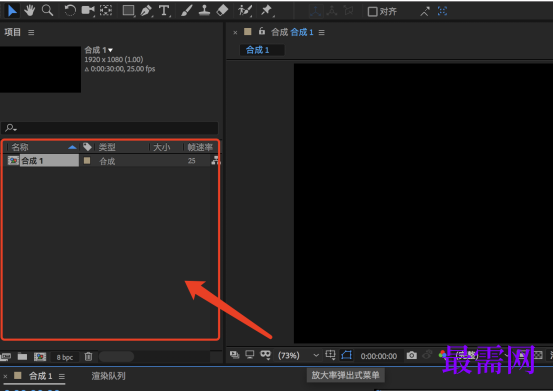The height and width of the screenshot is (391, 554).
Task: Sort by the 帧速率 column header
Action: (200, 147)
